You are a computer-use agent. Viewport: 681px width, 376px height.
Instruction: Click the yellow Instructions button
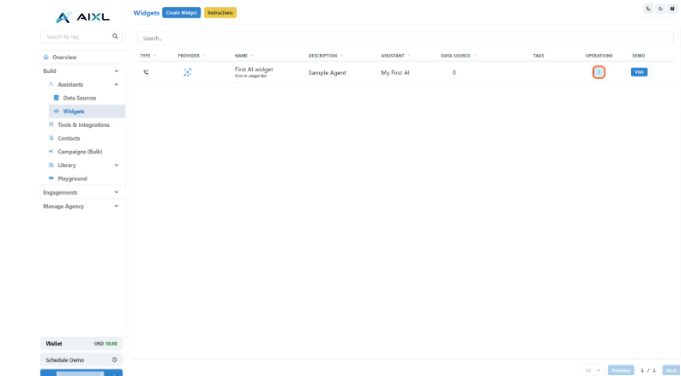click(x=220, y=13)
